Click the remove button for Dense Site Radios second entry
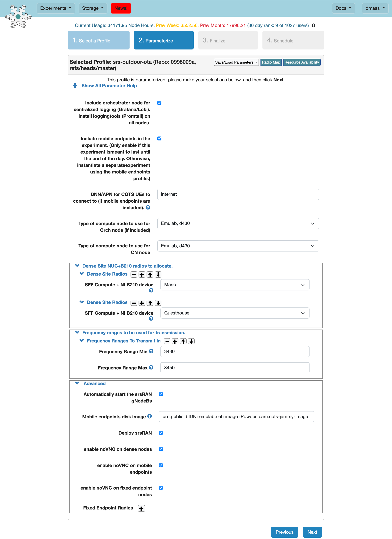Screen dimensions: 392x539 click(135, 303)
